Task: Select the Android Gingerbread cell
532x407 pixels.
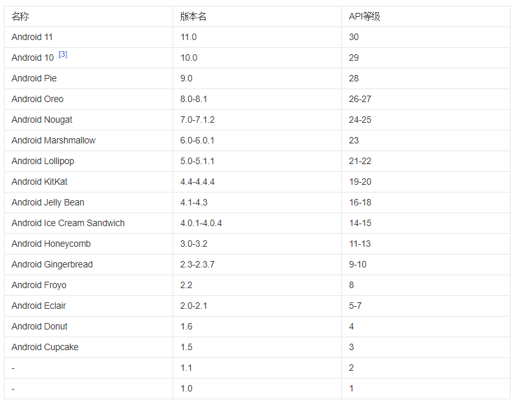Action: (52, 265)
